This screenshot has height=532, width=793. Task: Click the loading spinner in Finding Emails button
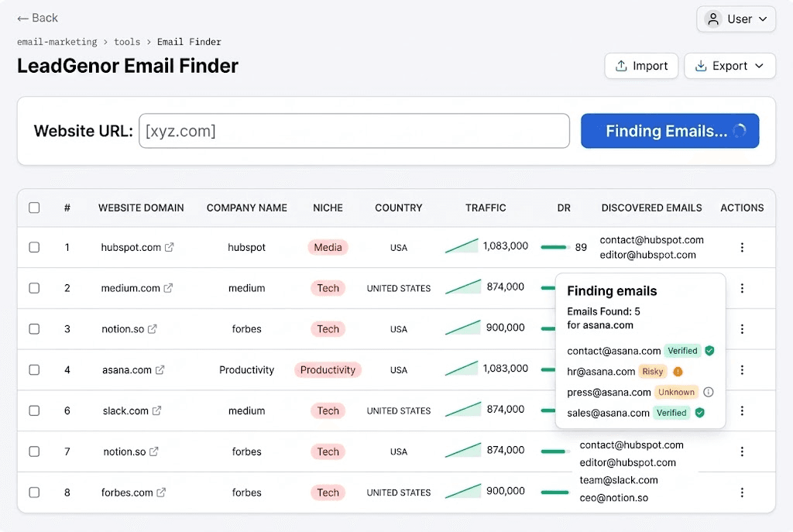click(x=739, y=131)
